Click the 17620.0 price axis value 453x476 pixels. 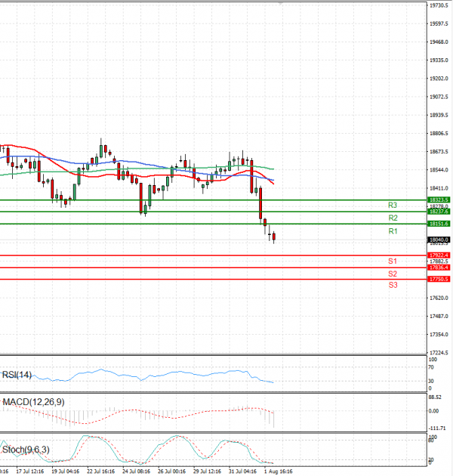pyautogui.click(x=439, y=298)
